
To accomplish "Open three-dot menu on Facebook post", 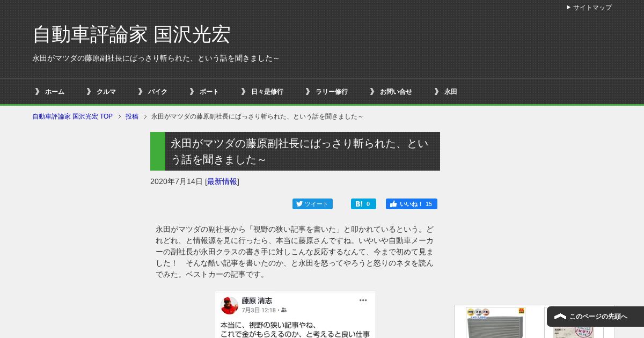I will click(363, 300).
